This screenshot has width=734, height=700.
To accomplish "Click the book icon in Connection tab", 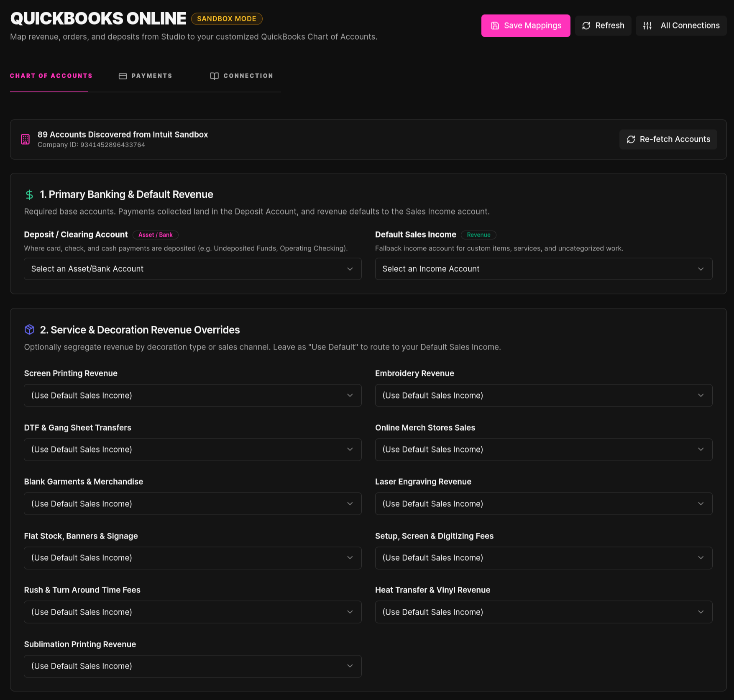I will (214, 76).
